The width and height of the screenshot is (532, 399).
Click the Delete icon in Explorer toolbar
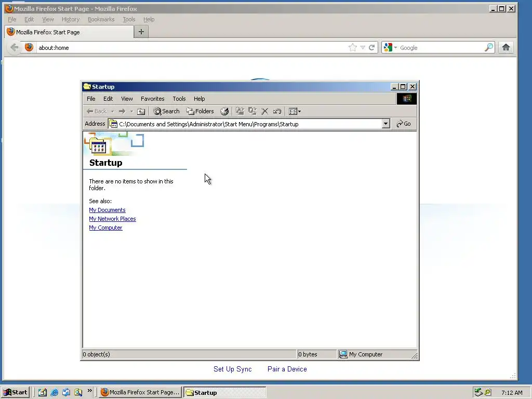264,111
